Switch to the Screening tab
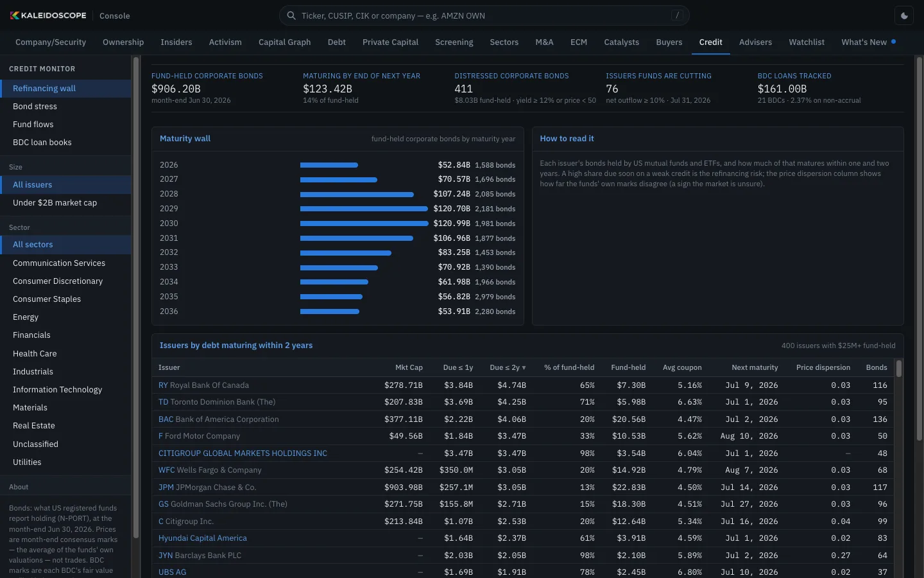The width and height of the screenshot is (924, 578). (x=454, y=42)
